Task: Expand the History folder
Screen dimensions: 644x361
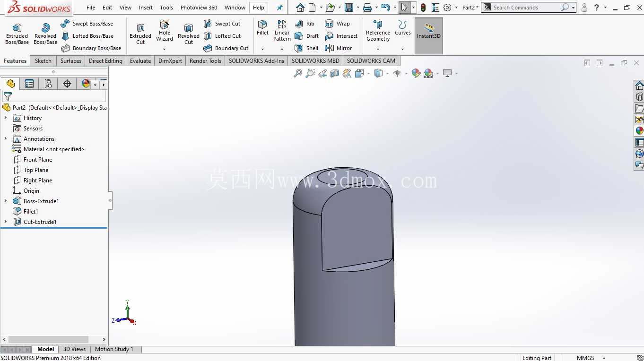Action: click(6, 118)
